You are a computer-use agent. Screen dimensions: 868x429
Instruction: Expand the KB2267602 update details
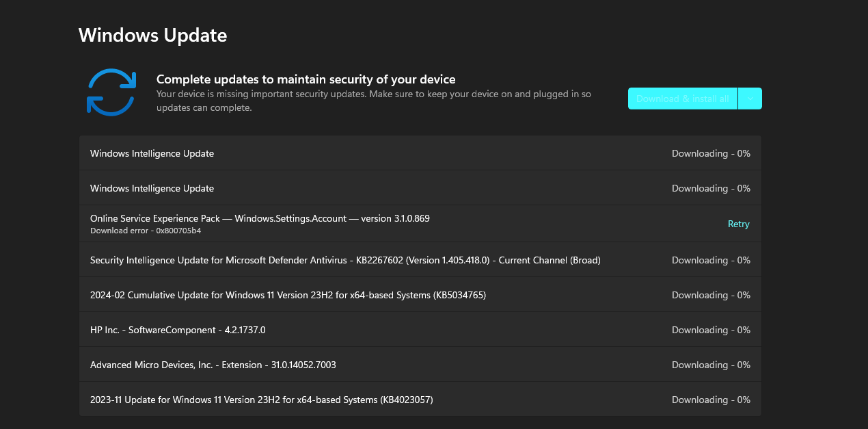click(x=345, y=260)
